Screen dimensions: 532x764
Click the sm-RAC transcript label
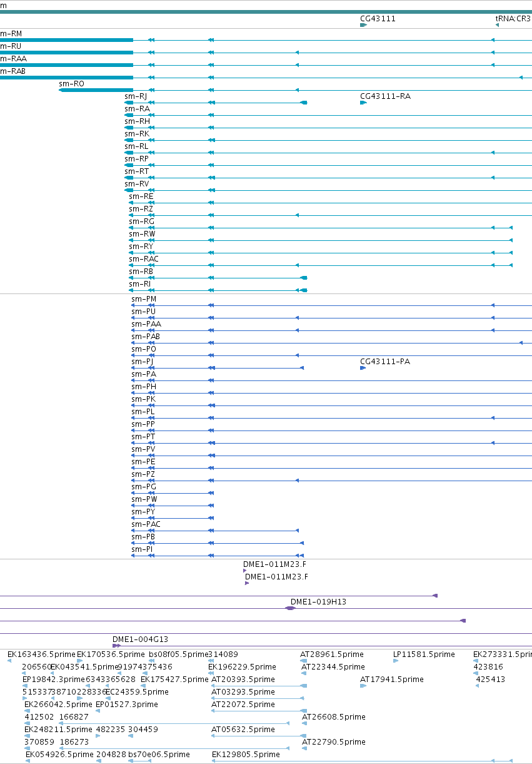144,259
